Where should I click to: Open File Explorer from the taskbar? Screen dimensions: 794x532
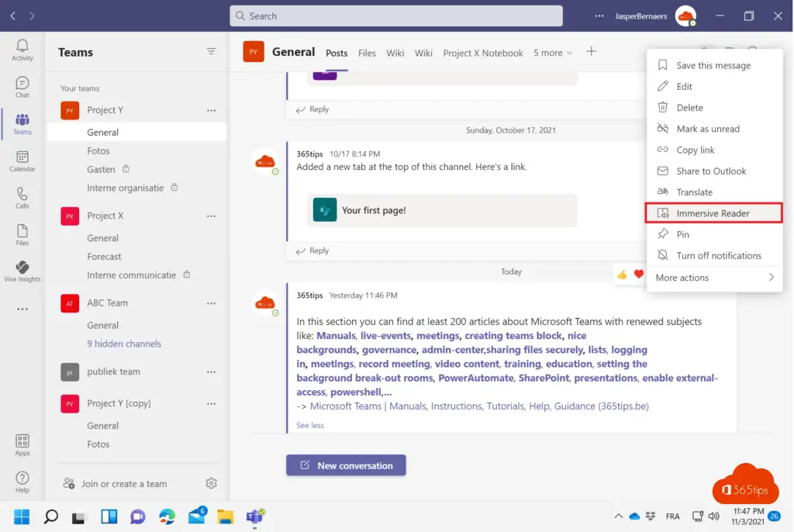click(x=226, y=516)
